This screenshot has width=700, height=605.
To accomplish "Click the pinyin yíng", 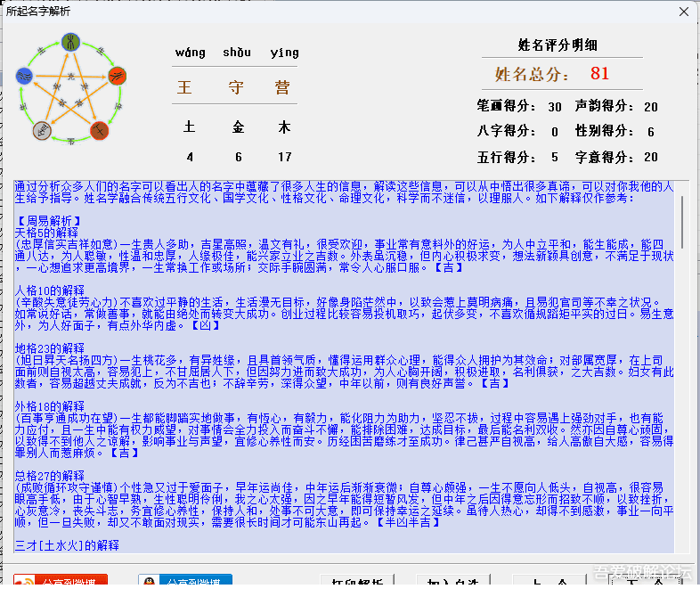I will click(x=284, y=53).
